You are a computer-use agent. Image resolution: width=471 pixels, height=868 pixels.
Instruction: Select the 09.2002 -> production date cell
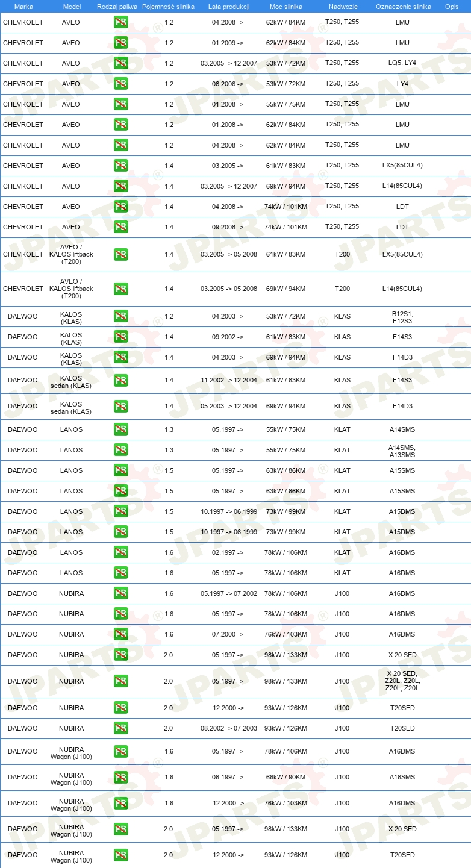[228, 337]
